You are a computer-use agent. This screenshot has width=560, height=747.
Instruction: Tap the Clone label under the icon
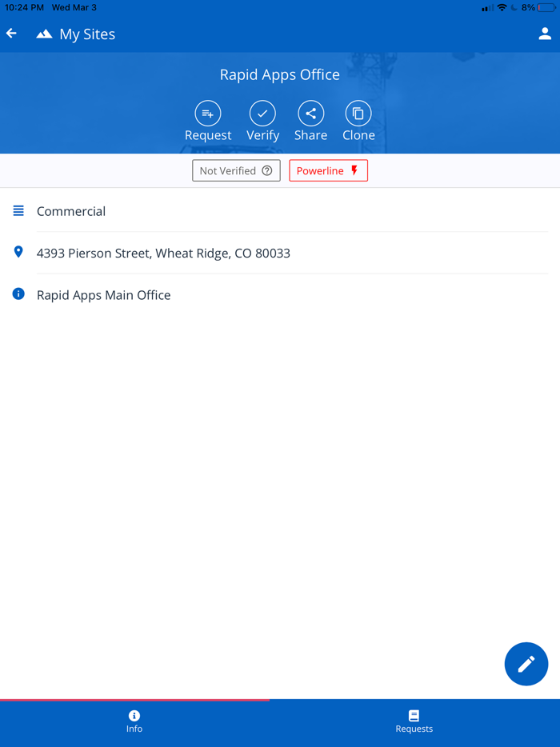click(358, 135)
